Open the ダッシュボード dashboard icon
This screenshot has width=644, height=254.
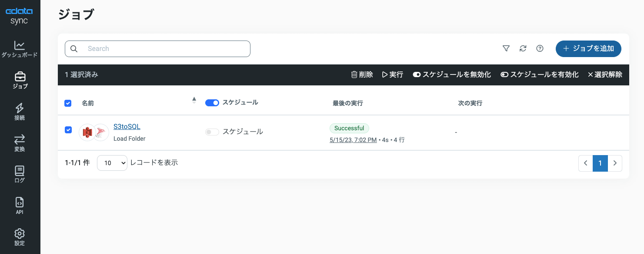coord(20,45)
